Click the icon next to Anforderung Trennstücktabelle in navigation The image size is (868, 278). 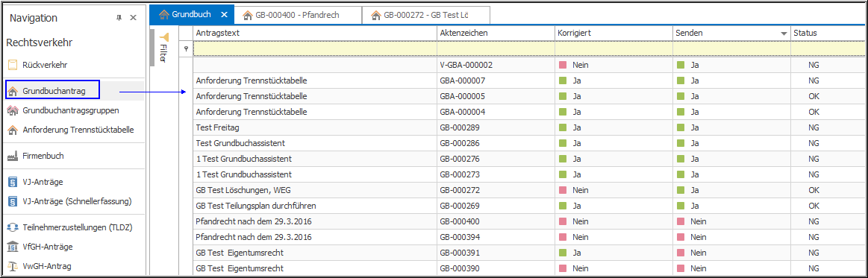click(x=12, y=130)
